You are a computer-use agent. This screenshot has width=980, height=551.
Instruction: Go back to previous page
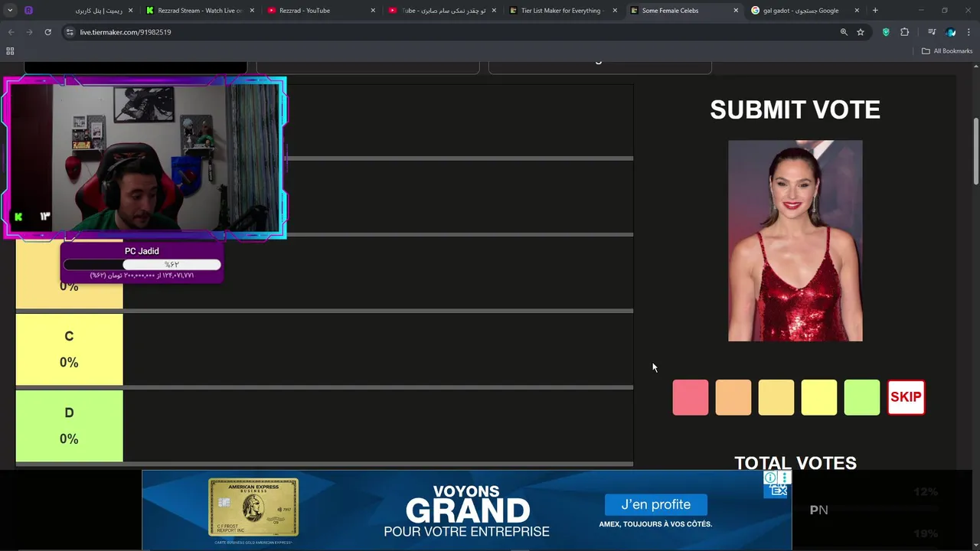click(x=11, y=32)
